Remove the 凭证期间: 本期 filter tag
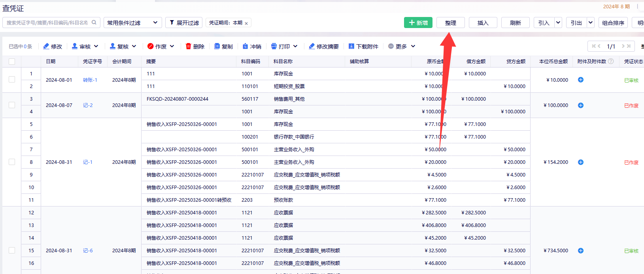The image size is (644, 274). pyautogui.click(x=246, y=23)
